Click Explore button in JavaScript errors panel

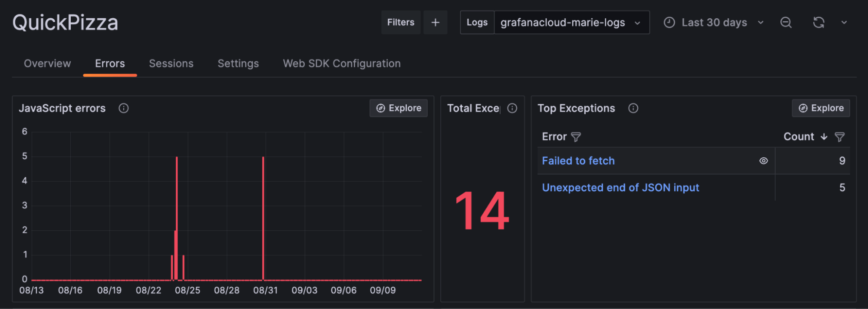pos(399,108)
